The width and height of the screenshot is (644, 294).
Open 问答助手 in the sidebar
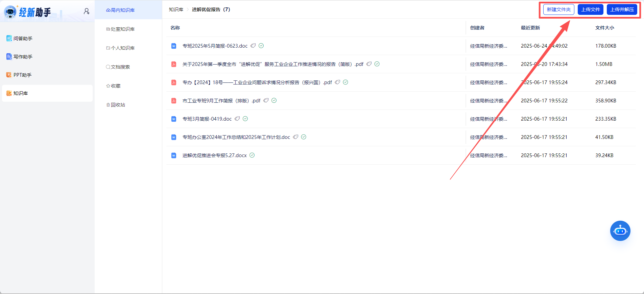pyautogui.click(x=47, y=39)
